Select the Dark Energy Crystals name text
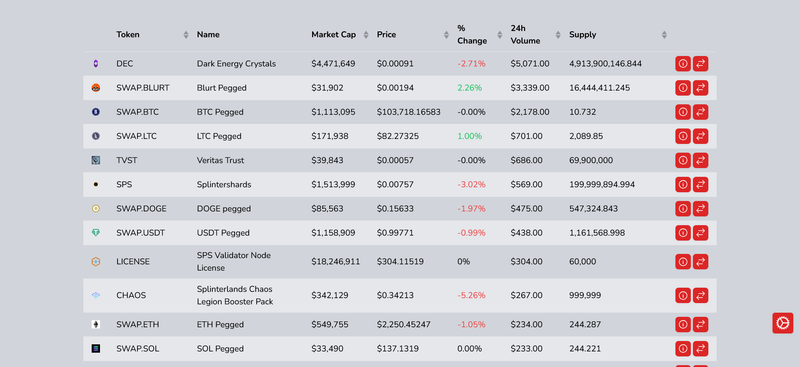The image size is (800, 367). click(236, 64)
